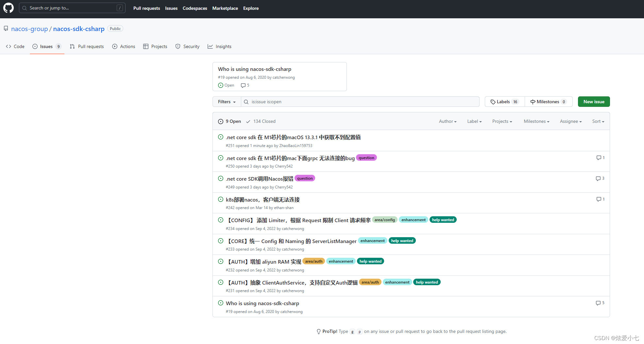
Task: Click the comment count icon on issue #250
Action: (x=599, y=158)
